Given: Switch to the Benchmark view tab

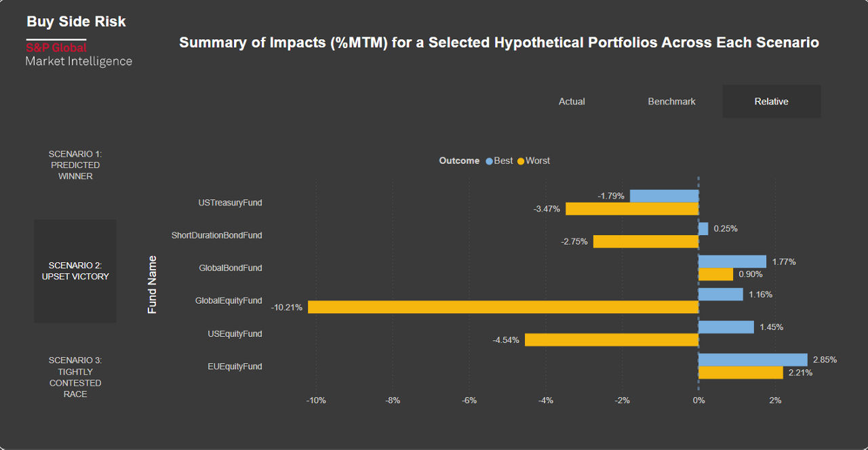Looking at the screenshot, I should click(x=671, y=102).
